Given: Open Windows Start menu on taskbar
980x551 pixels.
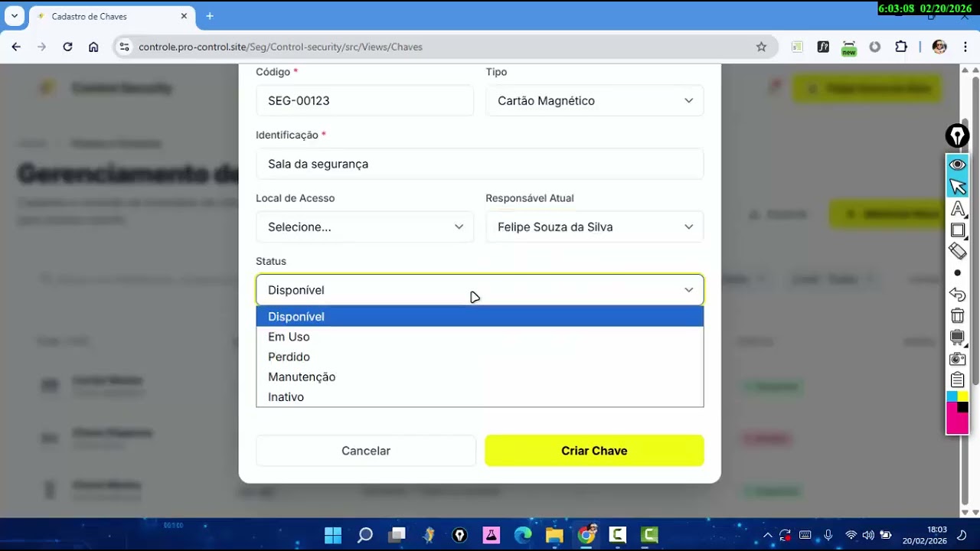Looking at the screenshot, I should pos(333,535).
